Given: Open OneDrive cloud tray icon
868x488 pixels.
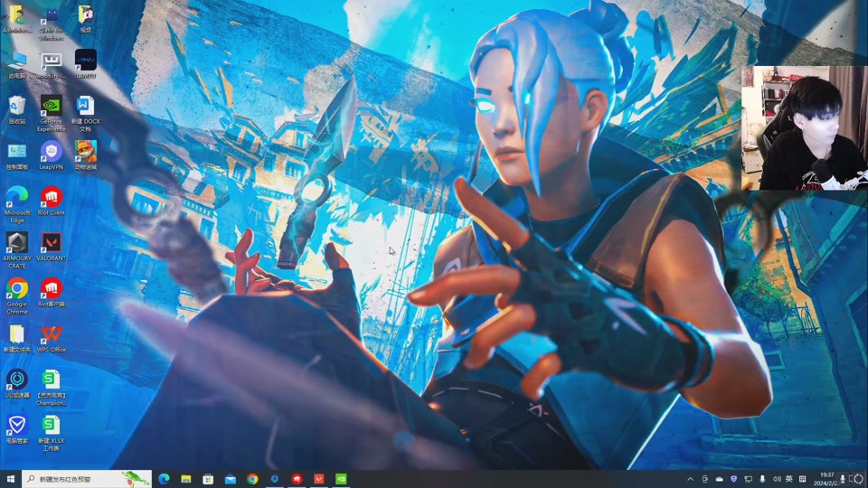Looking at the screenshot, I should [x=719, y=479].
